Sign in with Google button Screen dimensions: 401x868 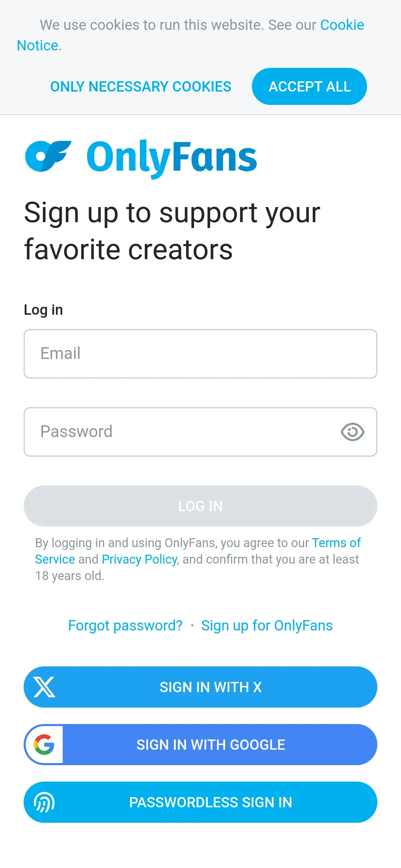pyautogui.click(x=200, y=745)
